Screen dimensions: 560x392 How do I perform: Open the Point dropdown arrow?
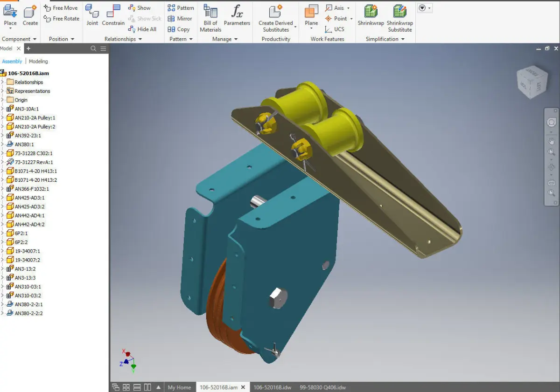[x=351, y=19]
